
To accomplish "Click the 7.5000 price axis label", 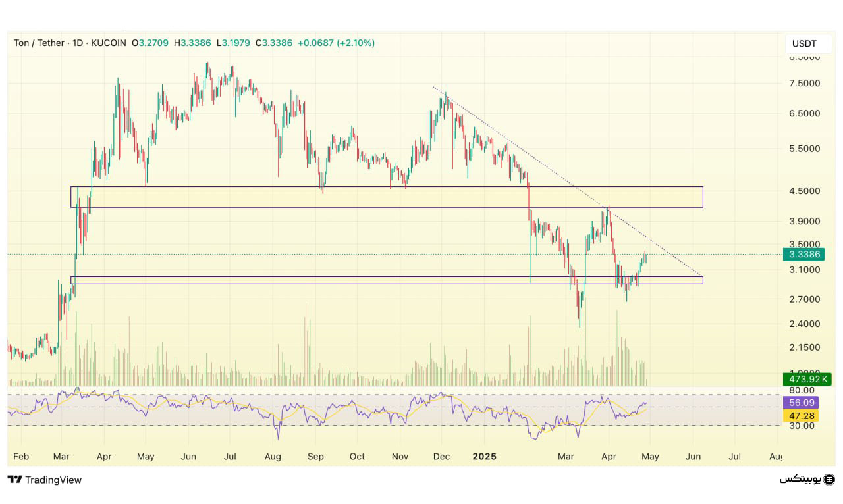I will pos(804,83).
